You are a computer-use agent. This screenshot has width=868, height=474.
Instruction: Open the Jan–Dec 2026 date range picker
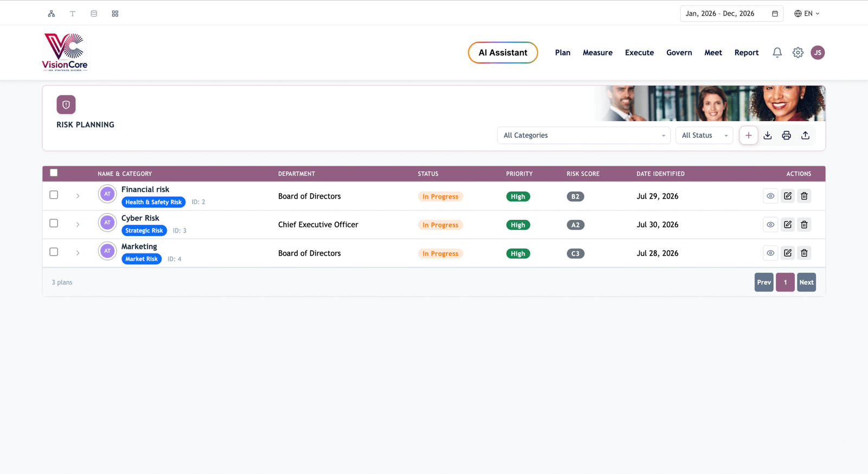(x=731, y=14)
